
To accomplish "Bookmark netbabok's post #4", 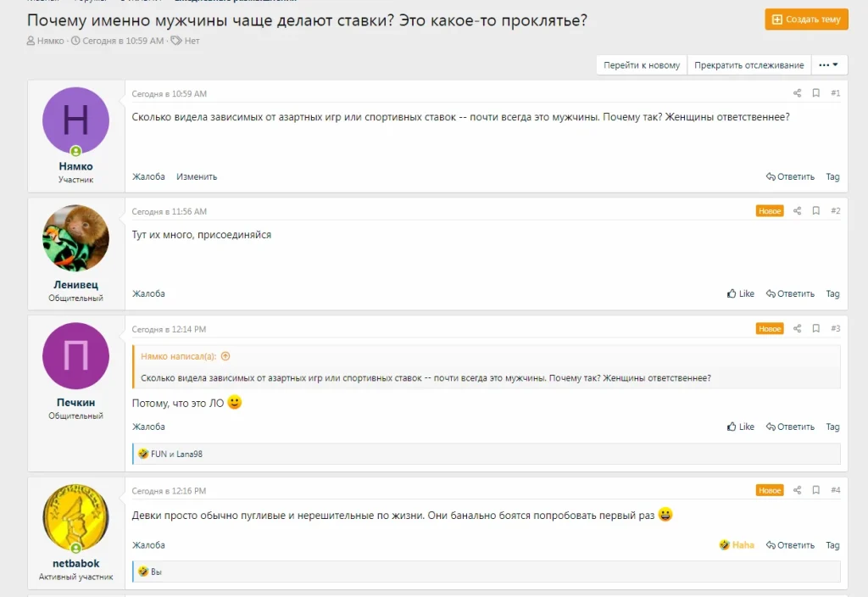I will (816, 490).
